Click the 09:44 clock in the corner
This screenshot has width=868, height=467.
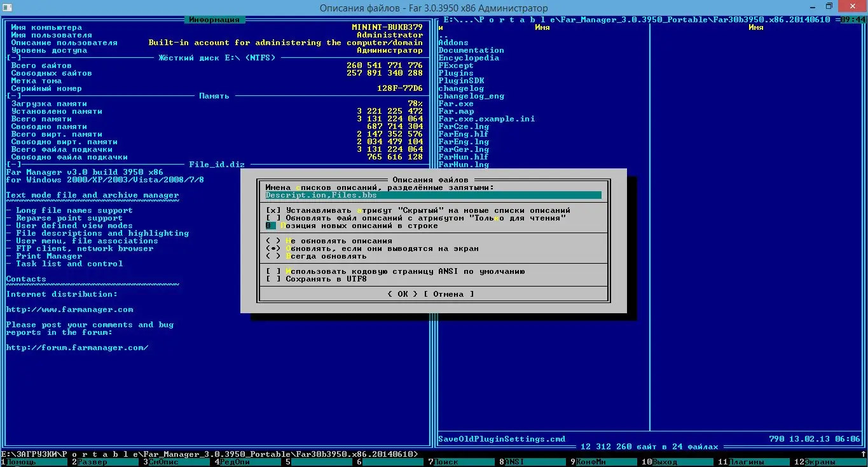(853, 20)
